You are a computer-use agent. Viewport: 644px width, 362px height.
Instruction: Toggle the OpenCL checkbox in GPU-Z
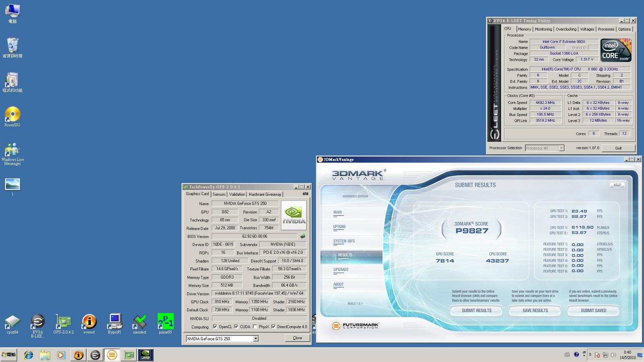[x=215, y=327]
